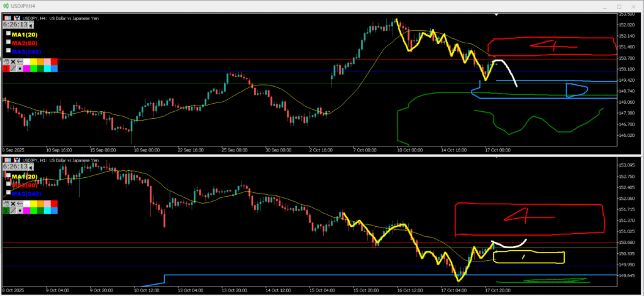This screenshot has height=296, width=644.
Task: Select the line drawing tool in H4 palette
Action: 14,69
